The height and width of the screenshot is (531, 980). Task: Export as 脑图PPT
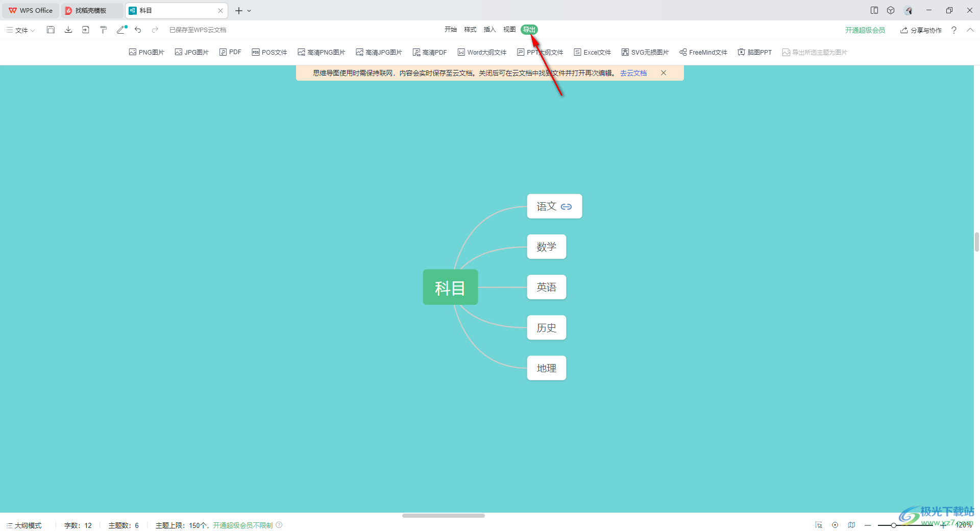(755, 52)
